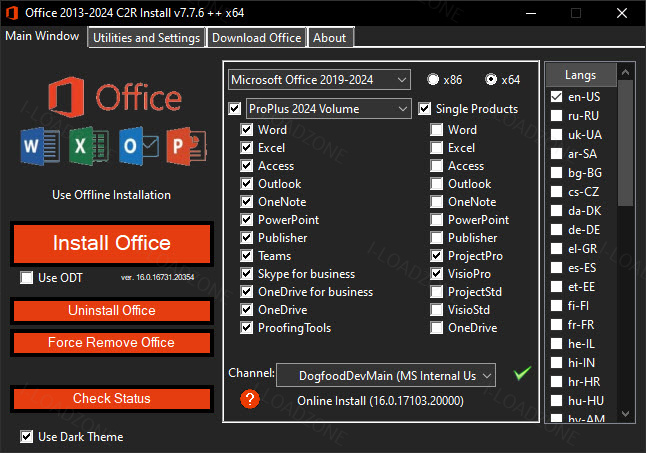The image size is (646, 453).
Task: Uncheck OneDrive in the ProPlus suite list
Action: 246,310
